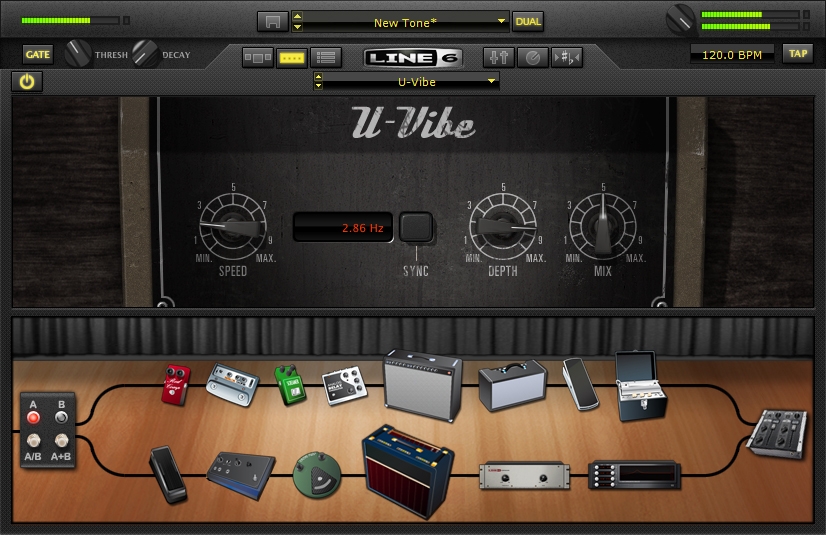826x535 pixels.
Task: Switch to the pedalboard panel view
Action: (x=292, y=57)
